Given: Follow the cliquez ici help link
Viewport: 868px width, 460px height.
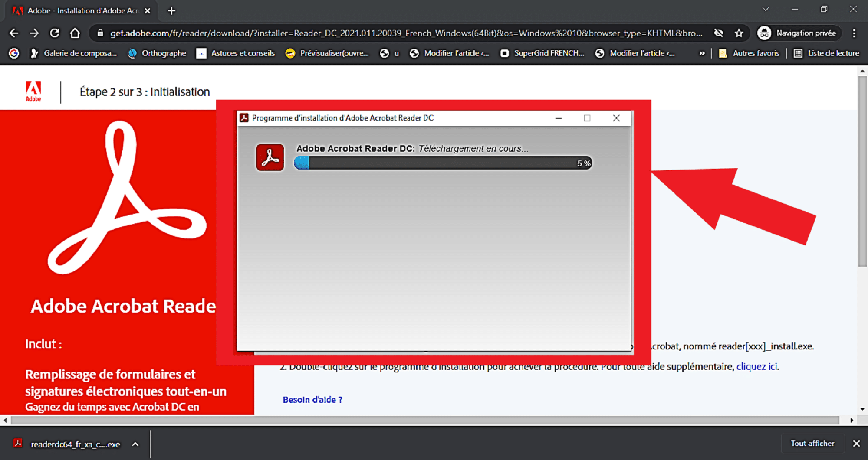Looking at the screenshot, I should tap(757, 366).
